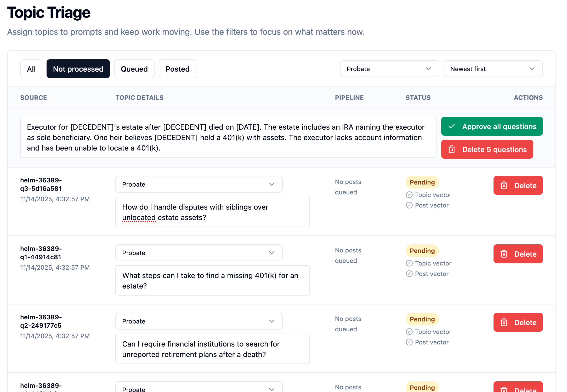Click the Topic vector icon in the q1-44914c81 row
This screenshot has width=567, height=392.
(409, 263)
